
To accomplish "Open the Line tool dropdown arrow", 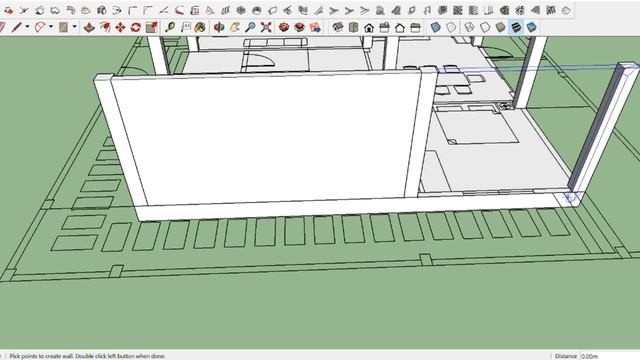I will coord(27,27).
